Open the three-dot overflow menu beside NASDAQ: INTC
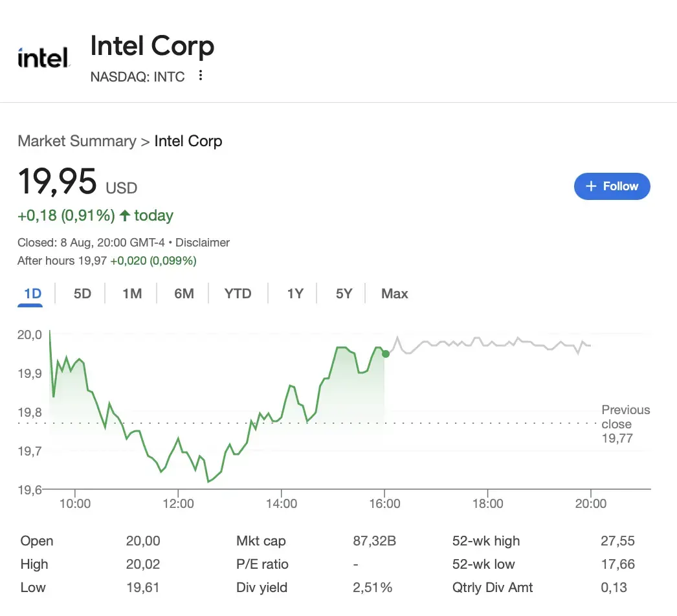Image resolution: width=677 pixels, height=616 pixels. point(200,75)
